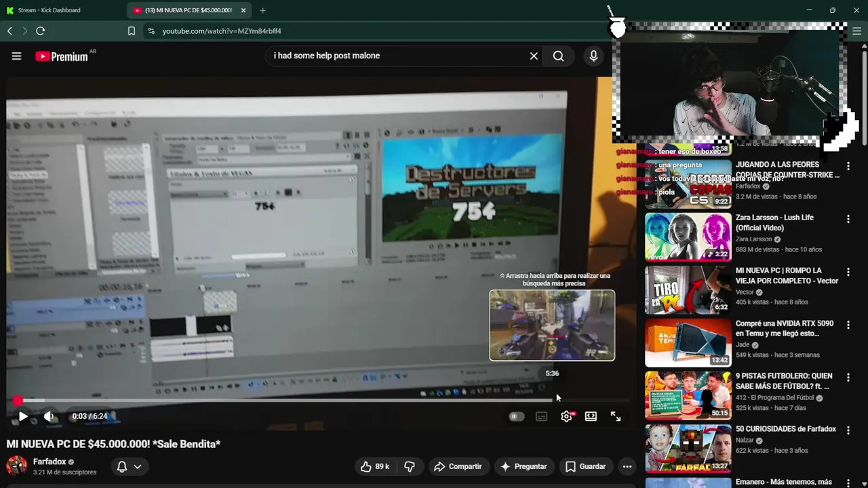Click the video title MI NUEVA PC DE $45.000.000
The height and width of the screenshot is (488, 868).
pyautogui.click(x=113, y=444)
